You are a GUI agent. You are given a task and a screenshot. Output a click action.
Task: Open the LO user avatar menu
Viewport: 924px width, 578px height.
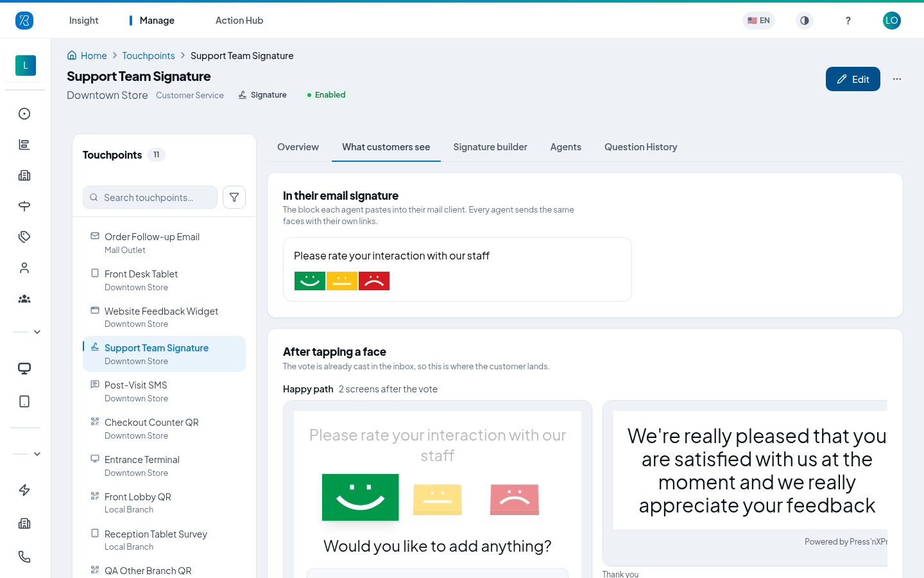(892, 21)
